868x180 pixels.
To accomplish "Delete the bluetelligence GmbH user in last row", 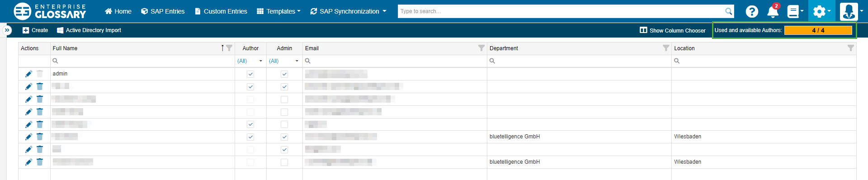I will [x=40, y=162].
